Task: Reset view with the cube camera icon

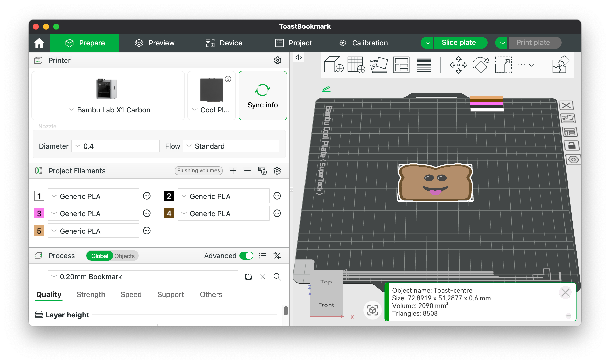Action: [372, 310]
